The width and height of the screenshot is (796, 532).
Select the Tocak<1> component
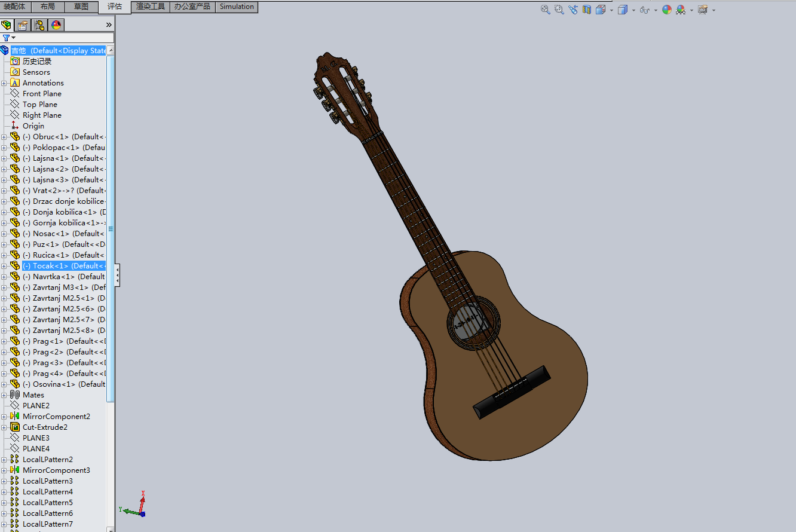pyautogui.click(x=64, y=266)
